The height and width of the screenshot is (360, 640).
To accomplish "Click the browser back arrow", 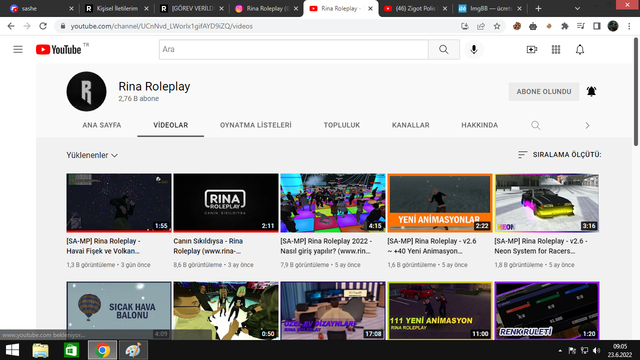I will pos(11,26).
